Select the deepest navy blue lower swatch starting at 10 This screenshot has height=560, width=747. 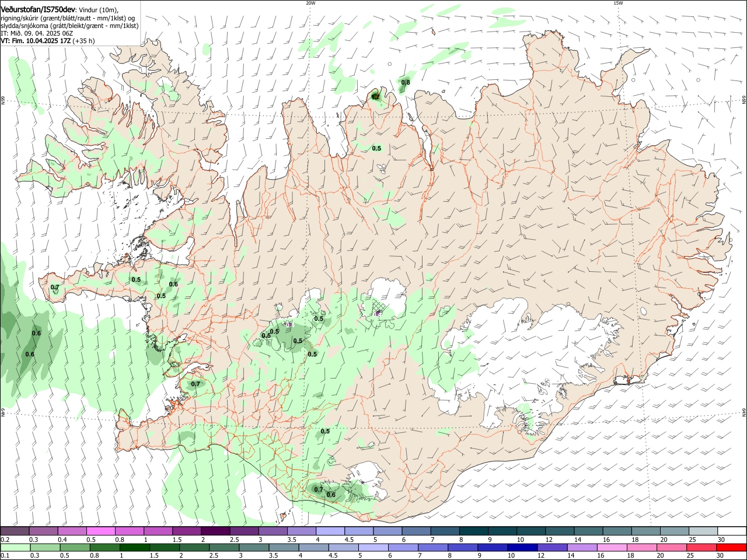522,547
